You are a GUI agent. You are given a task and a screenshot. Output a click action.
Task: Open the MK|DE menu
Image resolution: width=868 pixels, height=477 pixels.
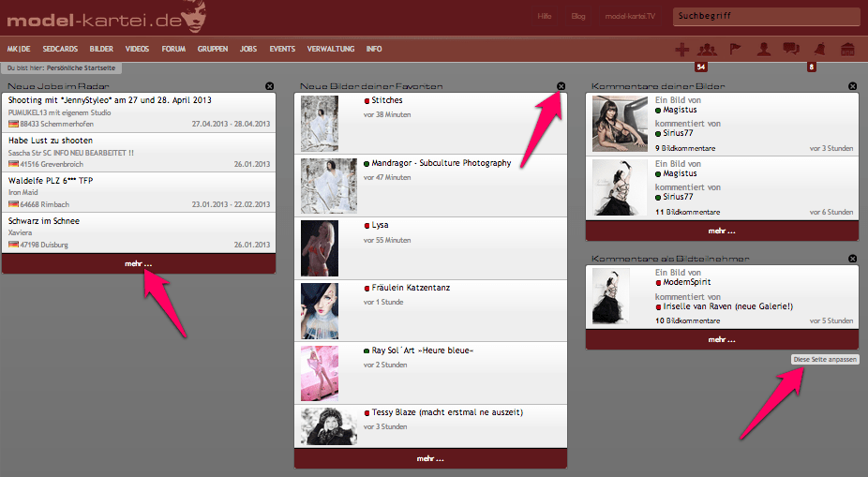click(x=19, y=49)
